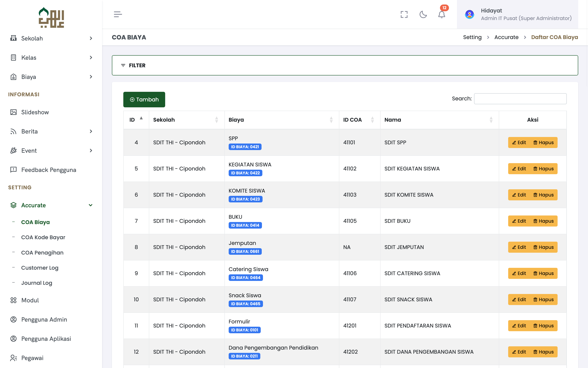Click the ID BIAYA: 0421 badge
588x368 pixels.
click(245, 147)
